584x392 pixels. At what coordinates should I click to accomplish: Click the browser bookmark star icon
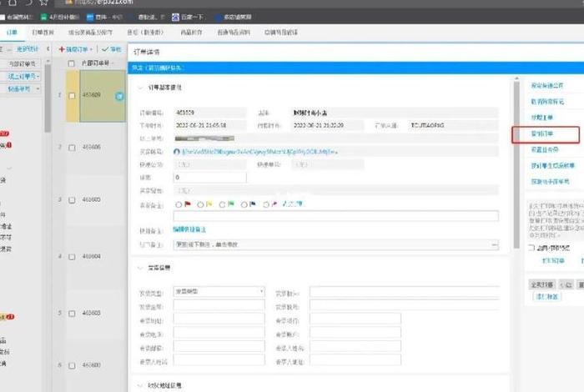[x=44, y=3]
